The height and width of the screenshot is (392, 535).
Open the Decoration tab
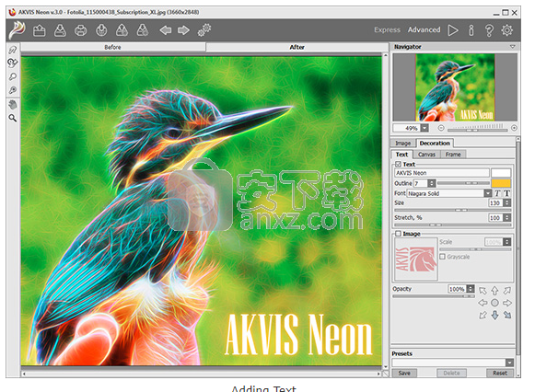click(x=435, y=144)
